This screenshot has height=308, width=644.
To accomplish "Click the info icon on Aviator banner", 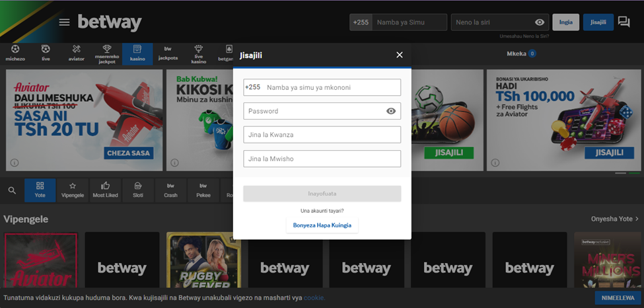I will pos(15,163).
